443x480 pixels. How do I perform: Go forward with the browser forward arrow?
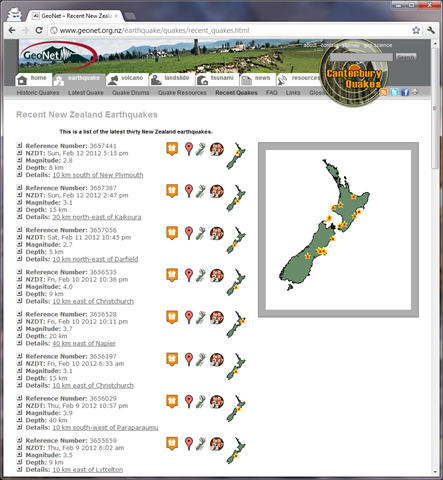pyautogui.click(x=25, y=30)
